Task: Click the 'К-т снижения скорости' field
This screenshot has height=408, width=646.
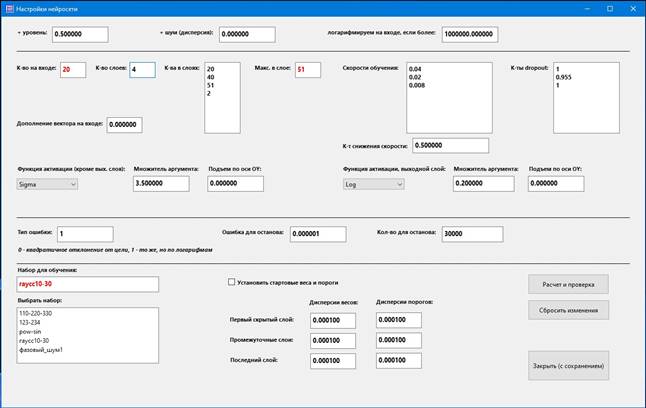Action: [441, 146]
